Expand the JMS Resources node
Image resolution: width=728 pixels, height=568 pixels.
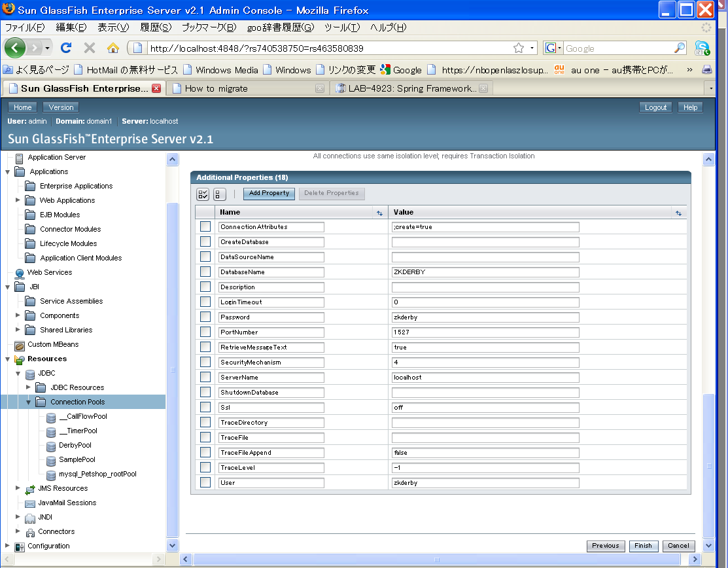coord(18,488)
